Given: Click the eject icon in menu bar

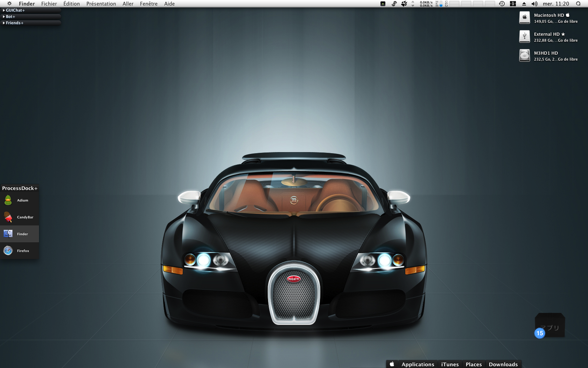Looking at the screenshot, I should click(x=524, y=4).
